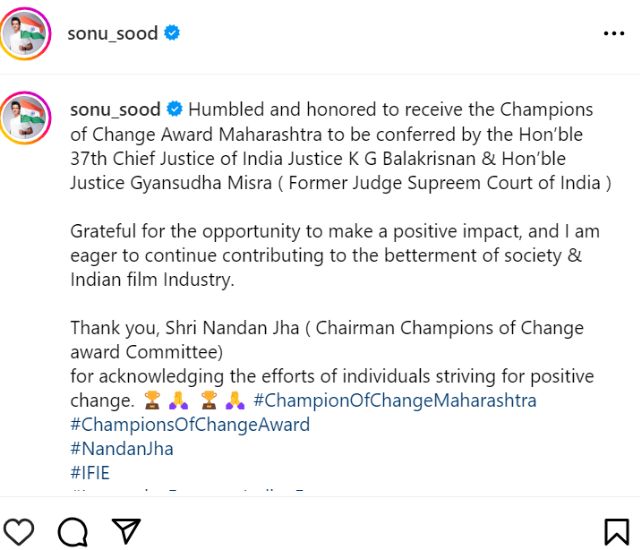This screenshot has width=640, height=550.
Task: Open the #ChampionsOfChangeAward hashtag
Action: click(x=190, y=425)
